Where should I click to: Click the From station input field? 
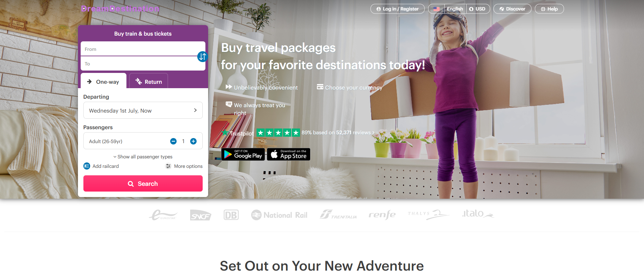coord(143,49)
